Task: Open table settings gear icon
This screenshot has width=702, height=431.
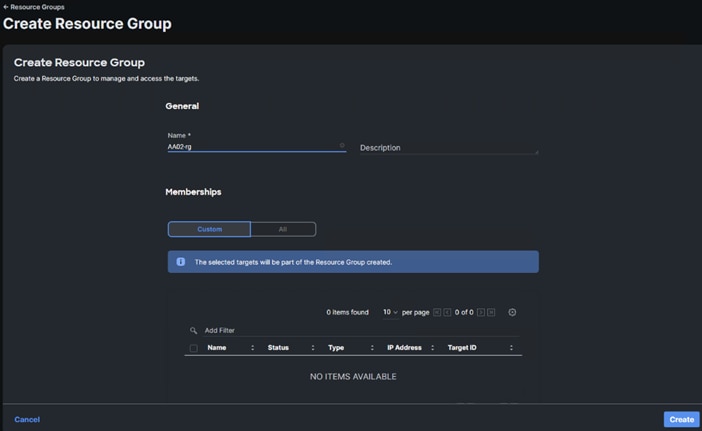Action: (x=512, y=312)
